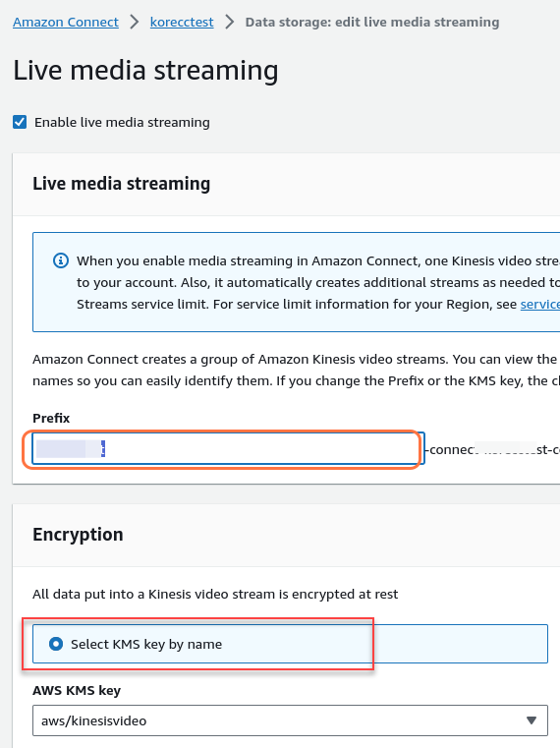Click the 'Enable live media streaming' label text

[x=122, y=123]
